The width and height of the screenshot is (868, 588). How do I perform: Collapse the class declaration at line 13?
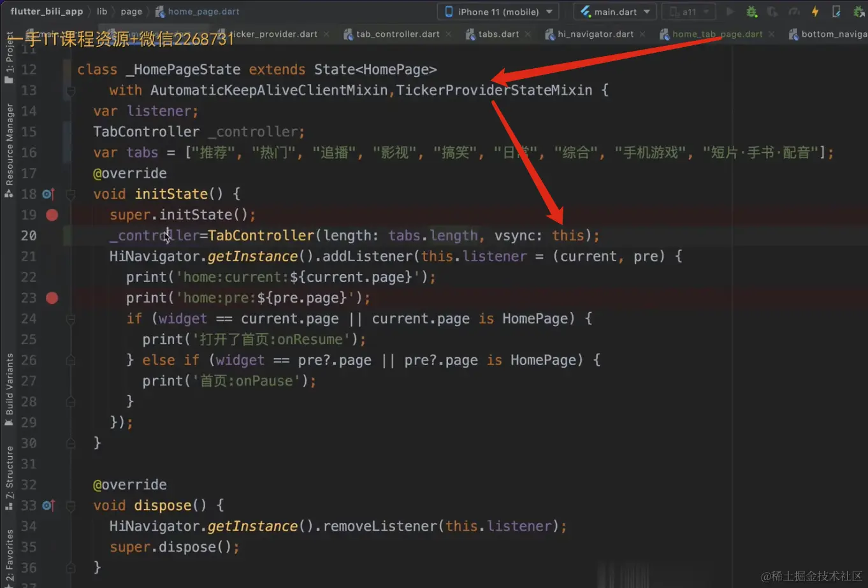pos(71,90)
